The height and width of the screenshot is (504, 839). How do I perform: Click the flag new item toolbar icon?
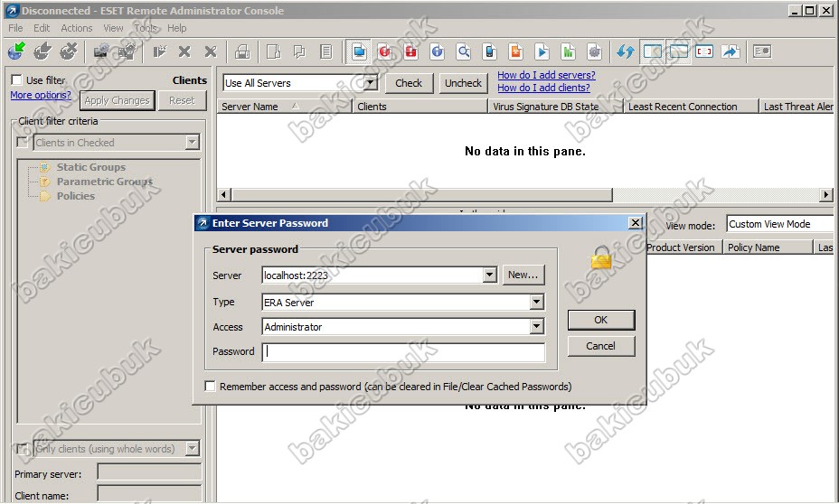click(159, 51)
